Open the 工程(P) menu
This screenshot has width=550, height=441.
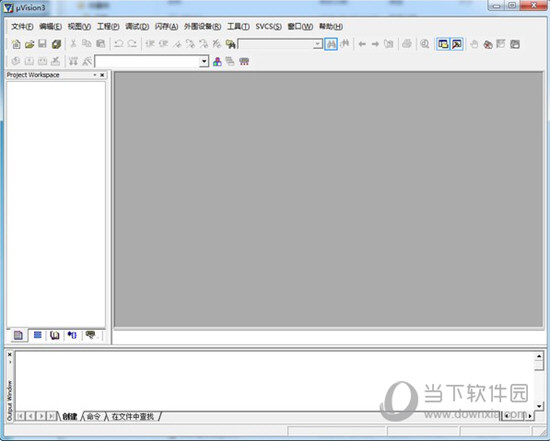[x=108, y=27]
